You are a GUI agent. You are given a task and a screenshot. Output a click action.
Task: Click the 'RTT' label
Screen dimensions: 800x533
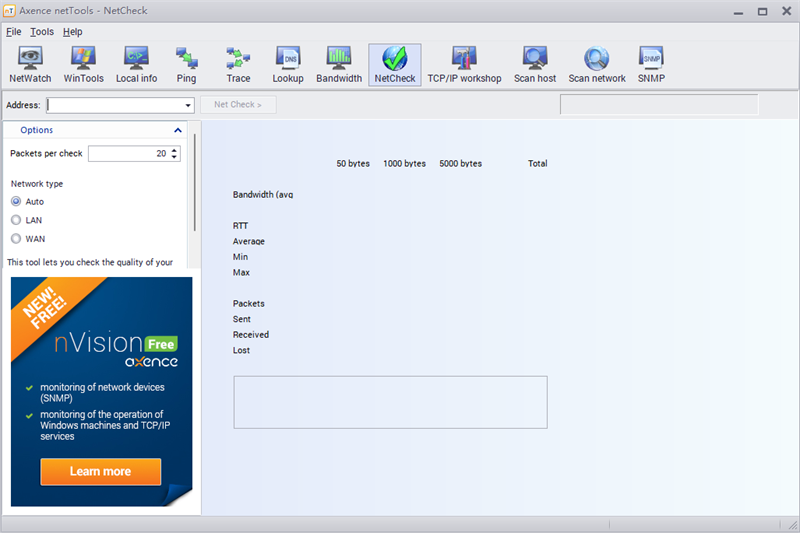pyautogui.click(x=240, y=226)
